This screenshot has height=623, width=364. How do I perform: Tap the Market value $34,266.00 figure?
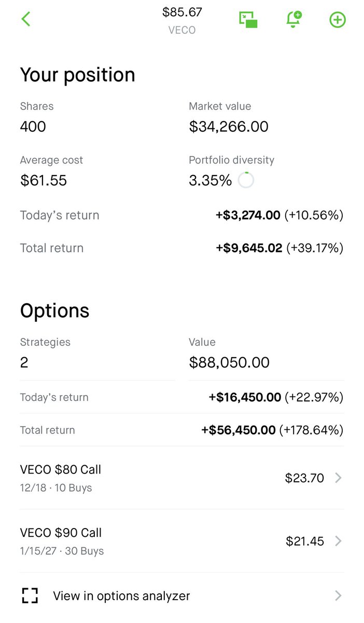pyautogui.click(x=229, y=127)
